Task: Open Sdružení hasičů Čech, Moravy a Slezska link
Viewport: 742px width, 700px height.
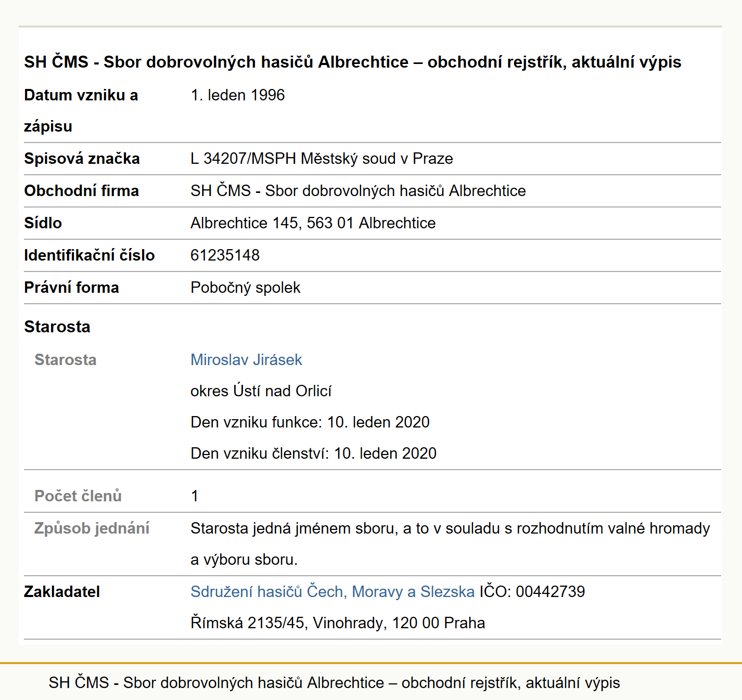Action: coord(332,592)
